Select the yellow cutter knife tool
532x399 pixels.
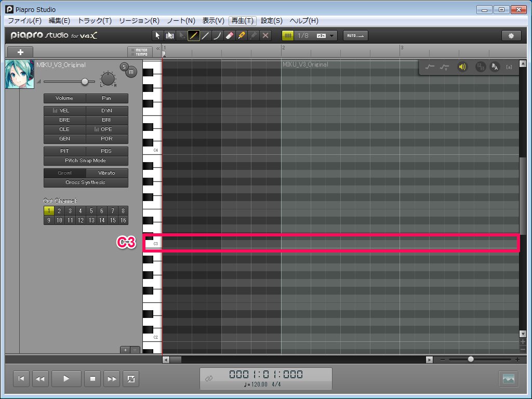tap(241, 36)
